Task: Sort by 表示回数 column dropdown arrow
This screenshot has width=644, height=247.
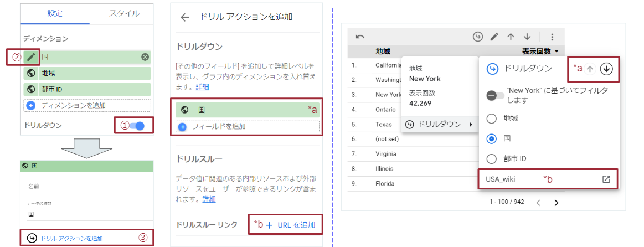Action: coord(556,52)
